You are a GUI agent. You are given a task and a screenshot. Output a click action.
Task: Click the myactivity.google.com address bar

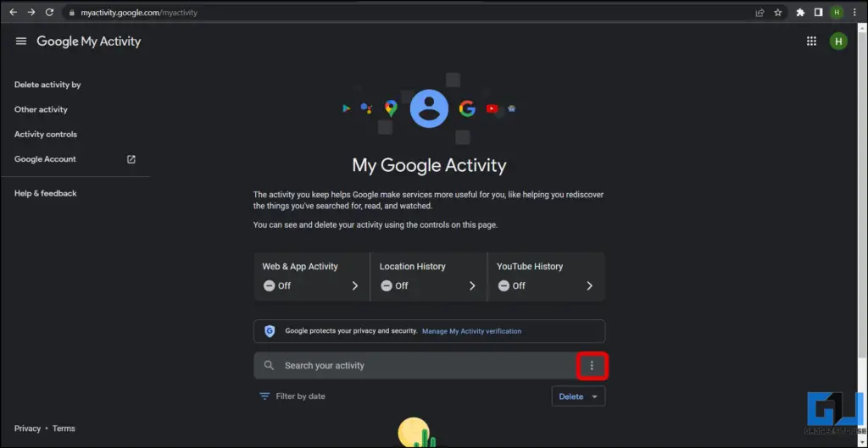click(409, 12)
